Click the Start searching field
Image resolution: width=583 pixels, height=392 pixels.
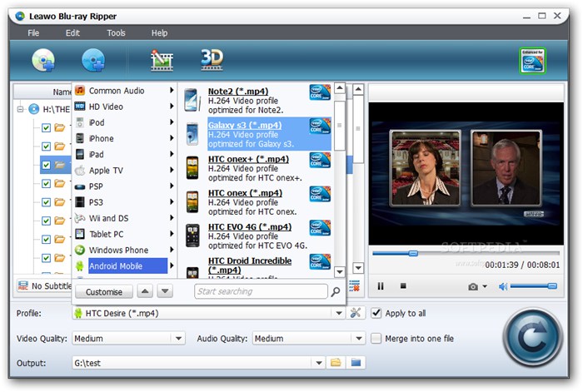[261, 291]
